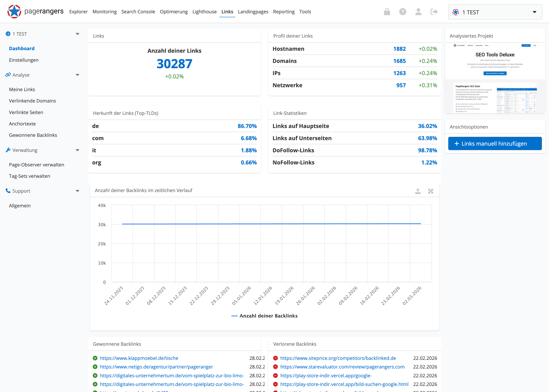Expand the backlinks chart to fullscreen
The height and width of the screenshot is (392, 549).
[x=430, y=191]
